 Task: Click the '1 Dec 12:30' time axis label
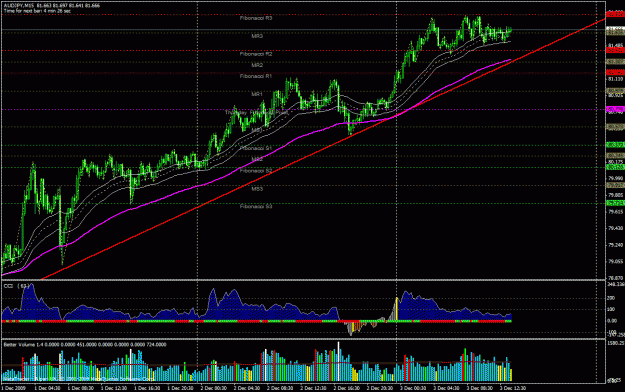114,388
